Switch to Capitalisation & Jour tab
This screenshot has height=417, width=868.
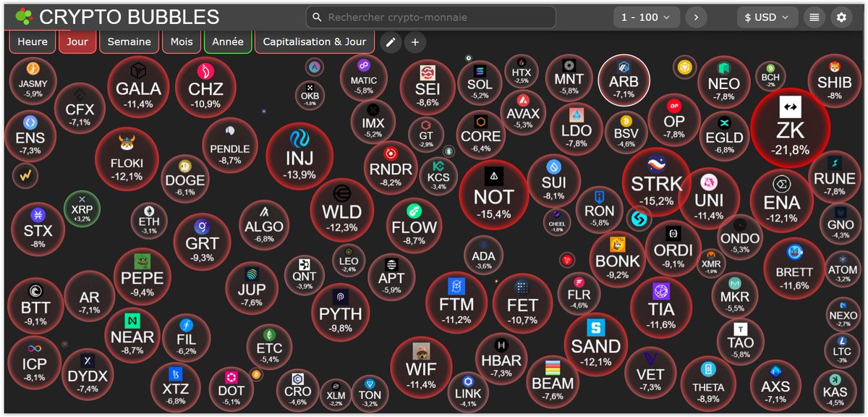tap(315, 42)
